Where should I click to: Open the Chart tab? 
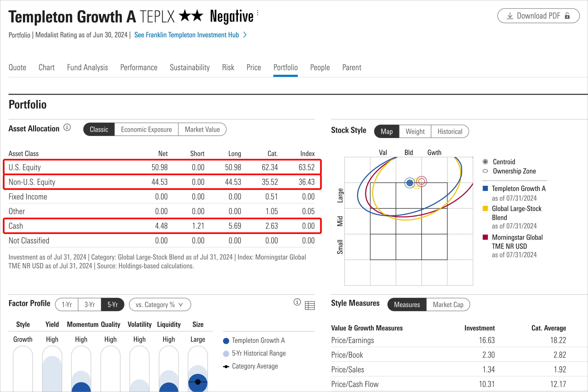[47, 68]
